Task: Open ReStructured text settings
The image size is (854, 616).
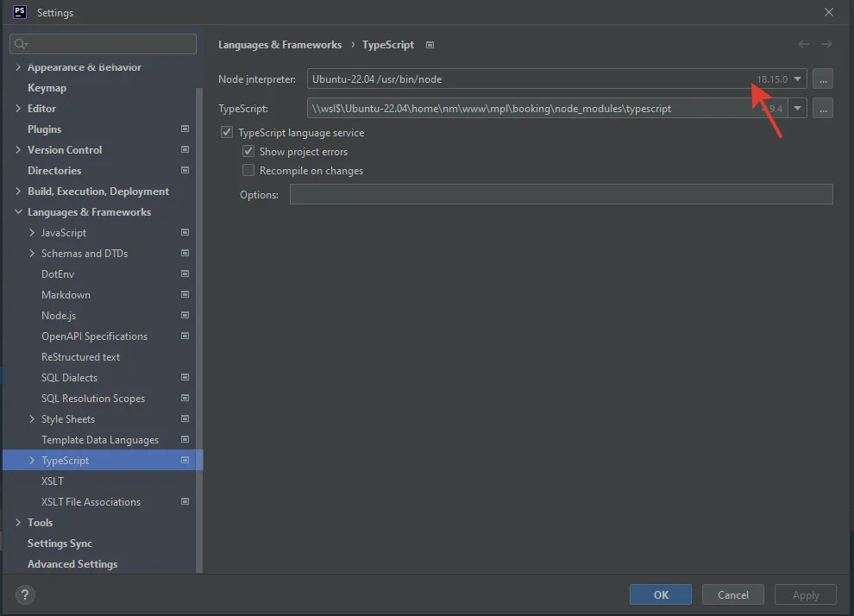Action: pyautogui.click(x=80, y=357)
